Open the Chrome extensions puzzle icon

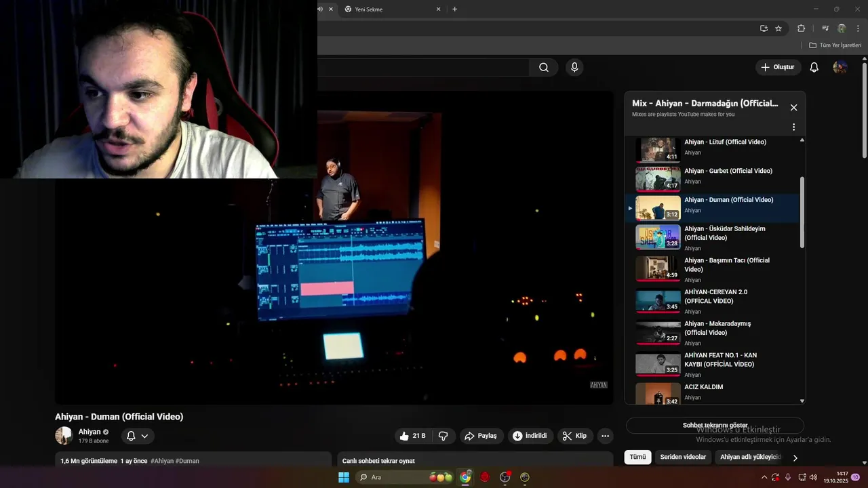[x=801, y=28]
